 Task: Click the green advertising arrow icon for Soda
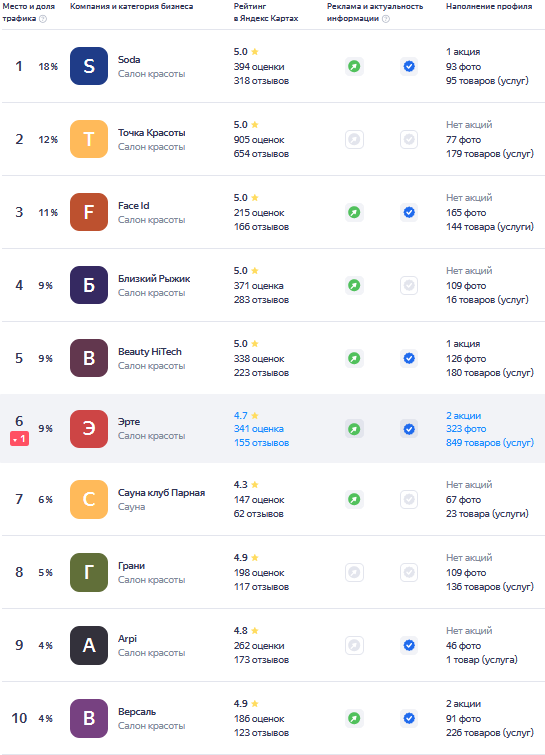click(x=354, y=66)
